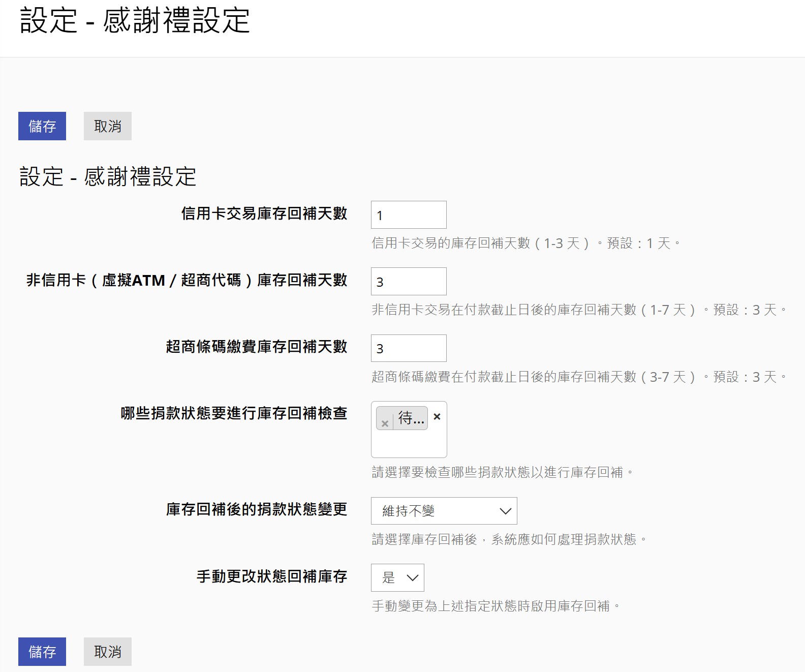Click the 非信用卡(虛擬ATM/超商代碼) label
805x672 pixels.
coord(187,280)
